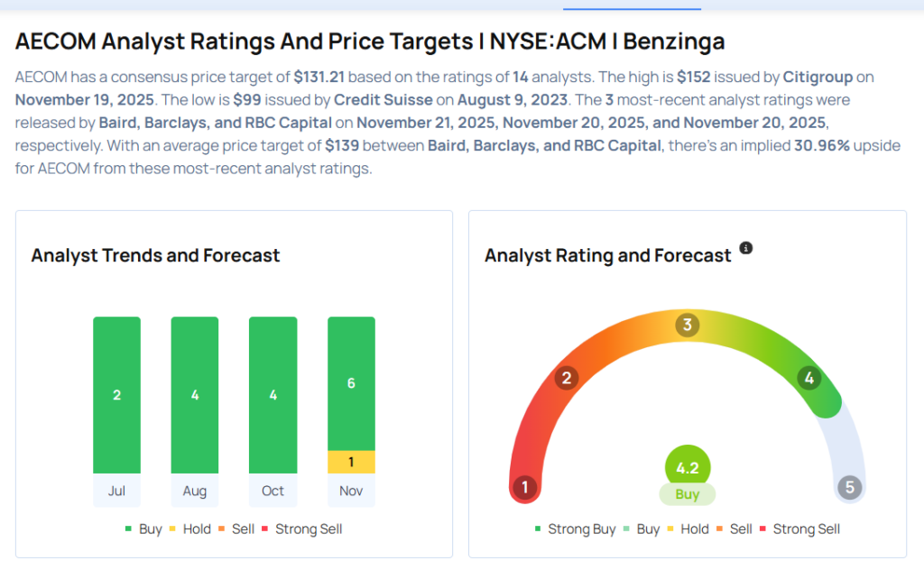Click the green Nov segment showing 6 Buy ratings
Image resolution: width=924 pixels, height=570 pixels.
point(351,383)
